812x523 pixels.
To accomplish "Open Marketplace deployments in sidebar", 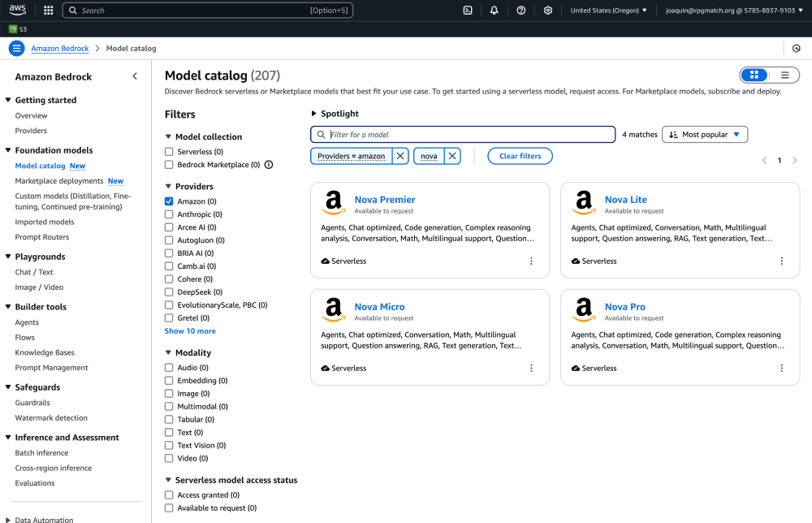I will tap(59, 181).
